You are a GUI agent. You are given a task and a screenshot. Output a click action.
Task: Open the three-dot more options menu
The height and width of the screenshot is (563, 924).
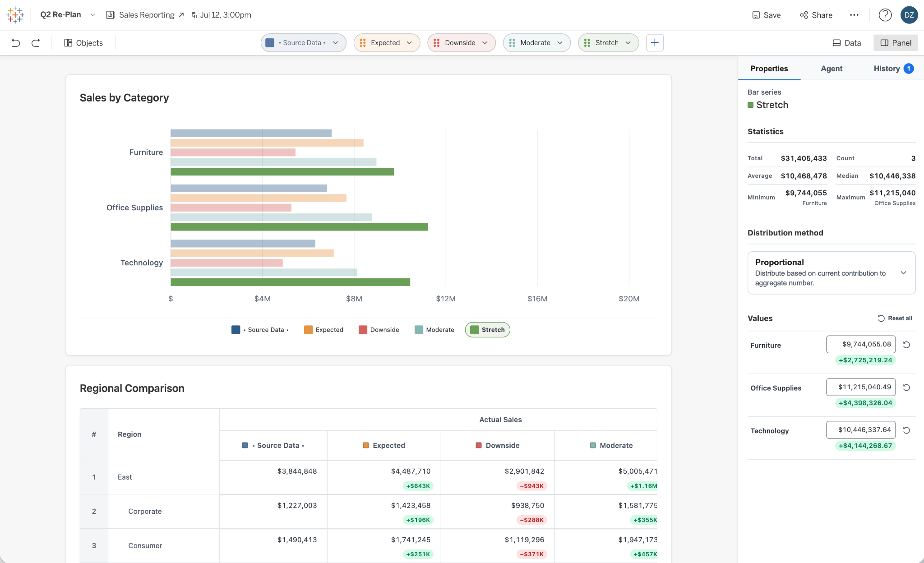point(854,15)
